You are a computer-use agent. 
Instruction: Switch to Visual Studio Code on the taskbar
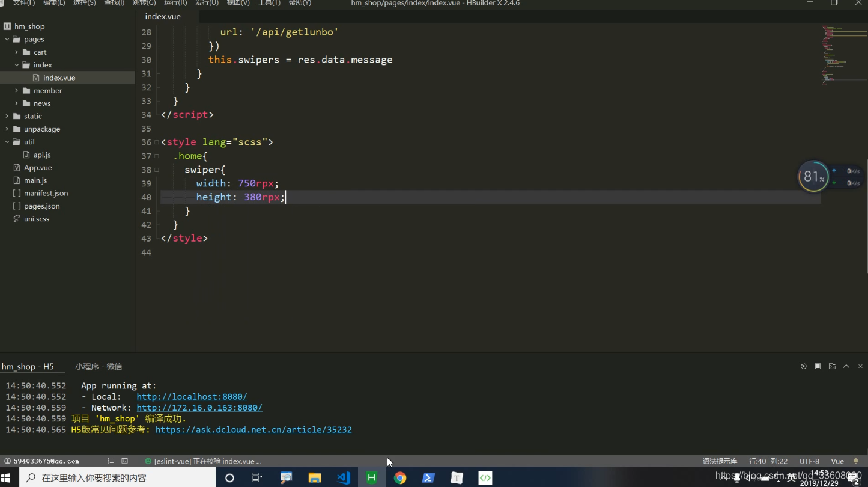click(x=344, y=478)
